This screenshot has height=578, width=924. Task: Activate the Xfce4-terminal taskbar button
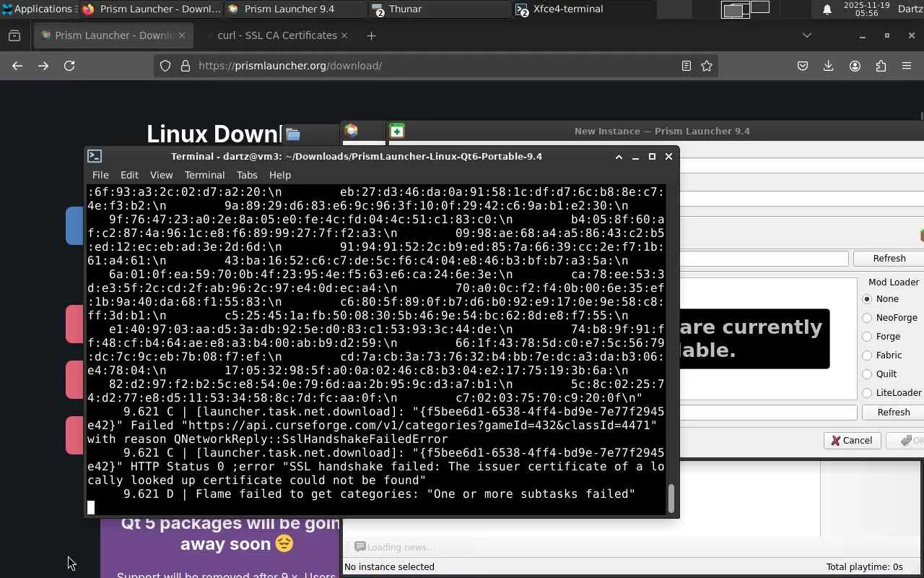tap(585, 9)
